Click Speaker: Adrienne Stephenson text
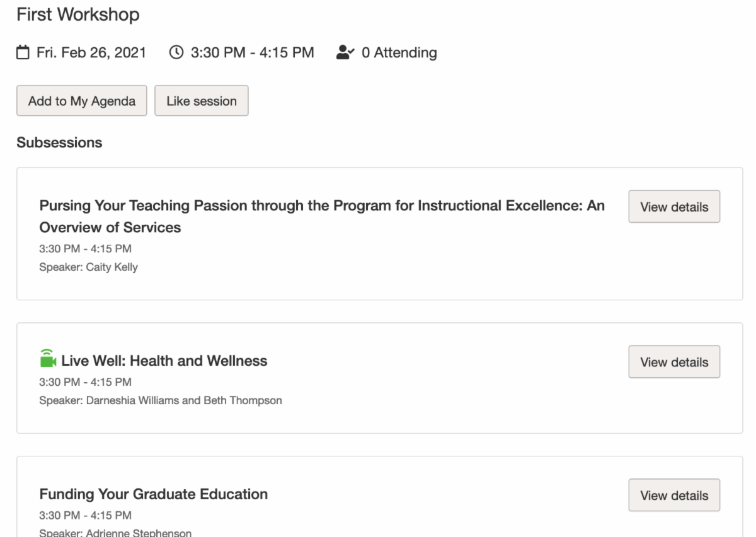This screenshot has width=756, height=537. pos(115,533)
